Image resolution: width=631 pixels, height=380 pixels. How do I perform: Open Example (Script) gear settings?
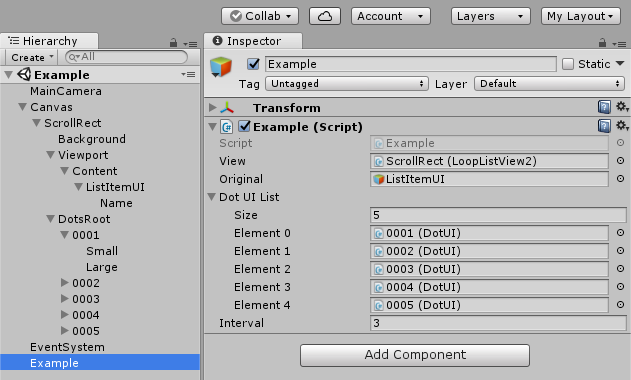(x=622, y=126)
